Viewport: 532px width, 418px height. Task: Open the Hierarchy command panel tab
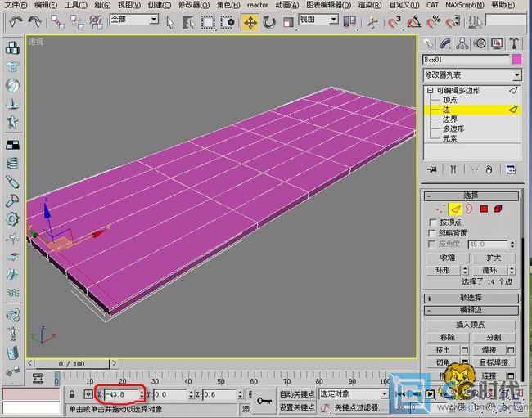(x=462, y=43)
